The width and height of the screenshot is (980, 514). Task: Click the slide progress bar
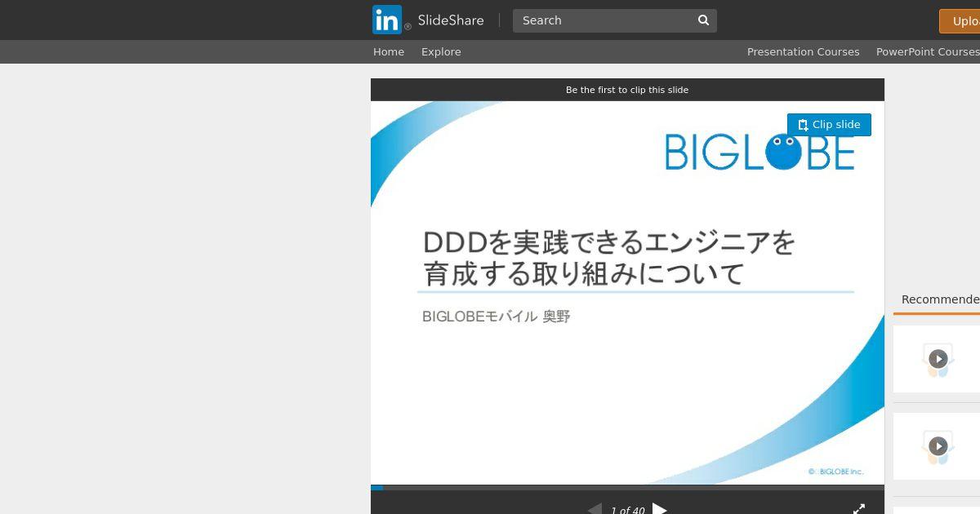pyautogui.click(x=627, y=488)
